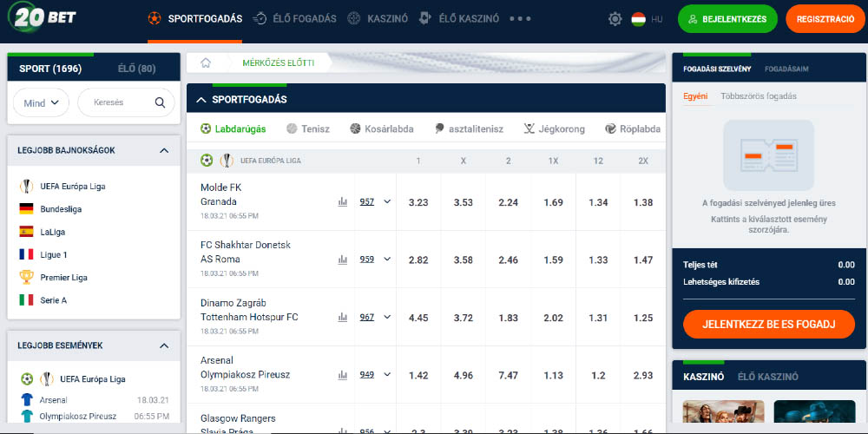Image resolution: width=868 pixels, height=434 pixels.
Task: Bet on Molde FK win odds 3.23
Action: 418,202
